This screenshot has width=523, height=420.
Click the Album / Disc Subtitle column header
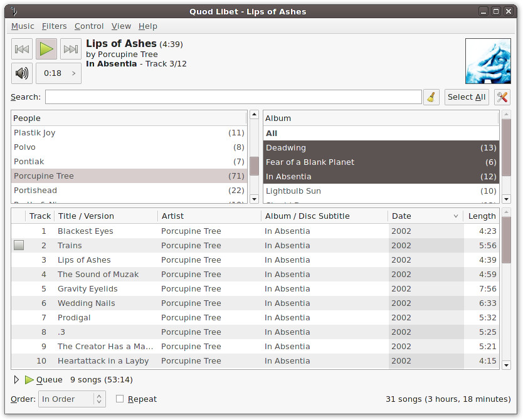click(325, 216)
